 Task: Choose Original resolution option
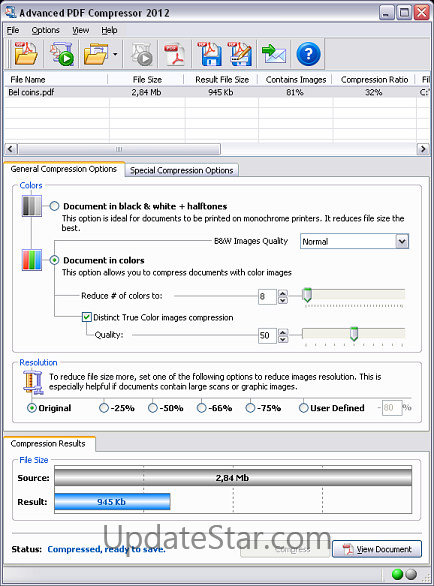tap(32, 408)
